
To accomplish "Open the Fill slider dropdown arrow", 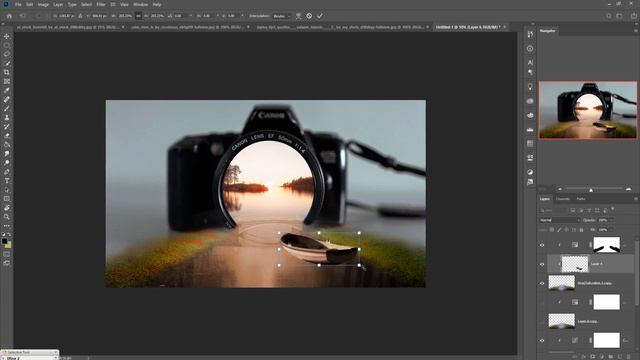I will pos(611,230).
